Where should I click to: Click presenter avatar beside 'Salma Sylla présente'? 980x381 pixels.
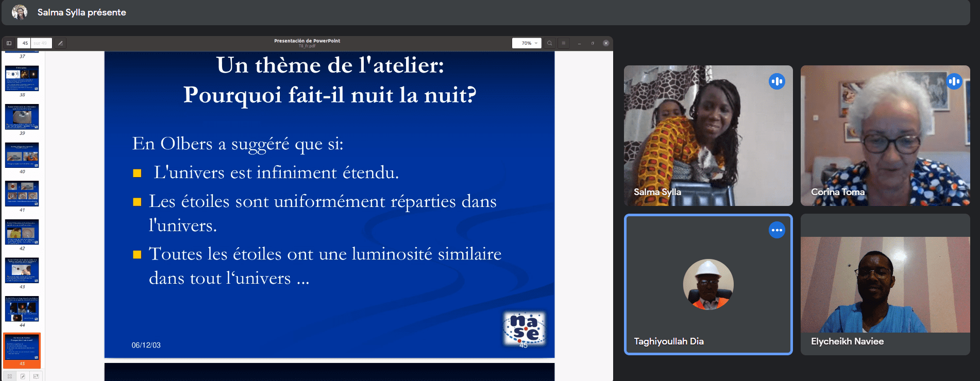20,12
